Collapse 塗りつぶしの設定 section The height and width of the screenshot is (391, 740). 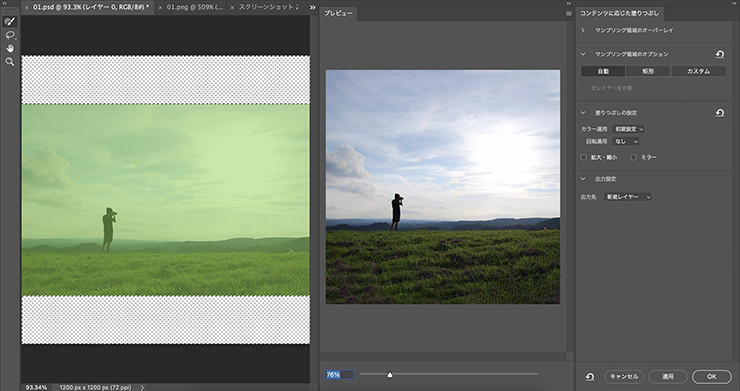[x=583, y=113]
